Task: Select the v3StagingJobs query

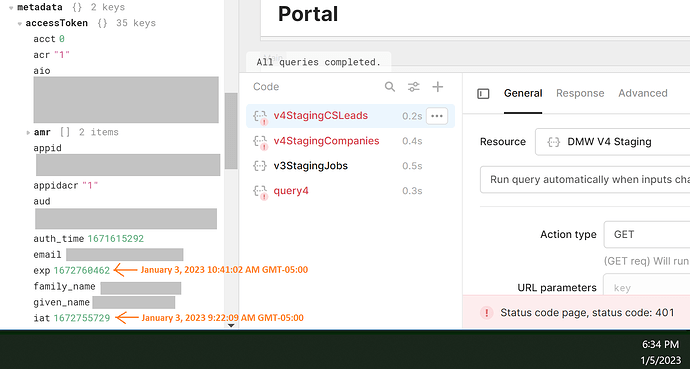Action: [310, 166]
